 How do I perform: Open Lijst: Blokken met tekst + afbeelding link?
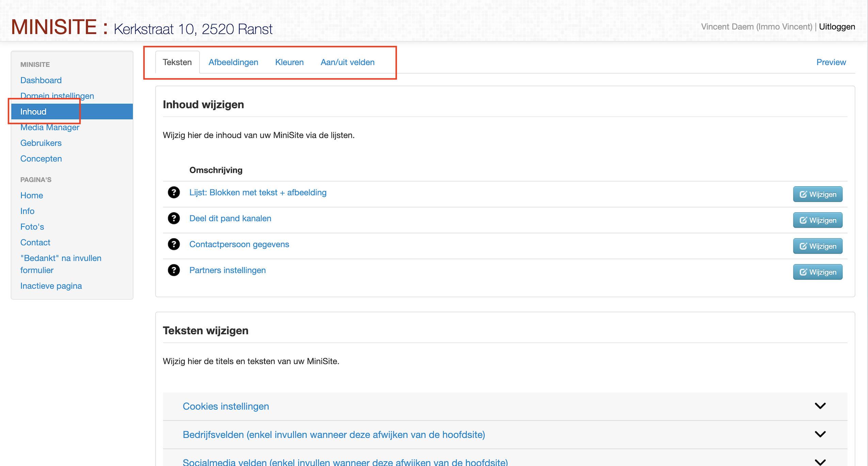(x=258, y=193)
